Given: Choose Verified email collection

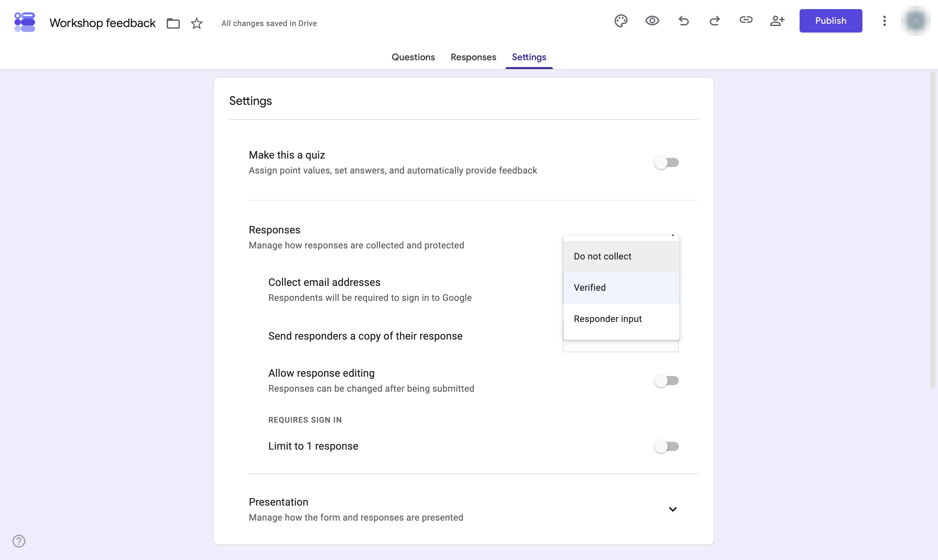Looking at the screenshot, I should pyautogui.click(x=621, y=287).
